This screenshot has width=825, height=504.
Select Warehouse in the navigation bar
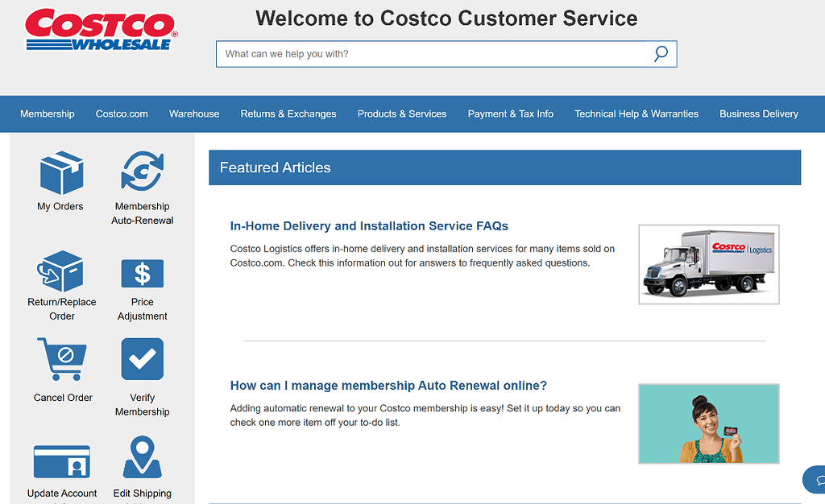(194, 114)
